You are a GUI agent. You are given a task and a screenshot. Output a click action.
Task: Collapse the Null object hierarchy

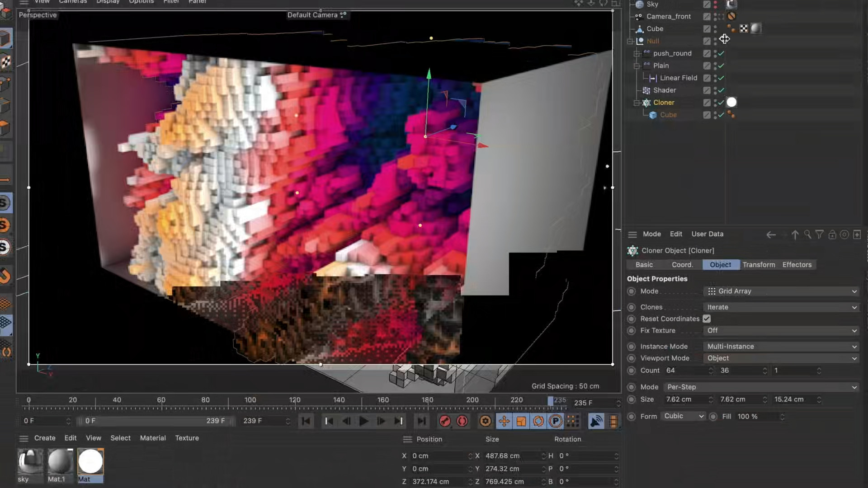click(x=630, y=41)
